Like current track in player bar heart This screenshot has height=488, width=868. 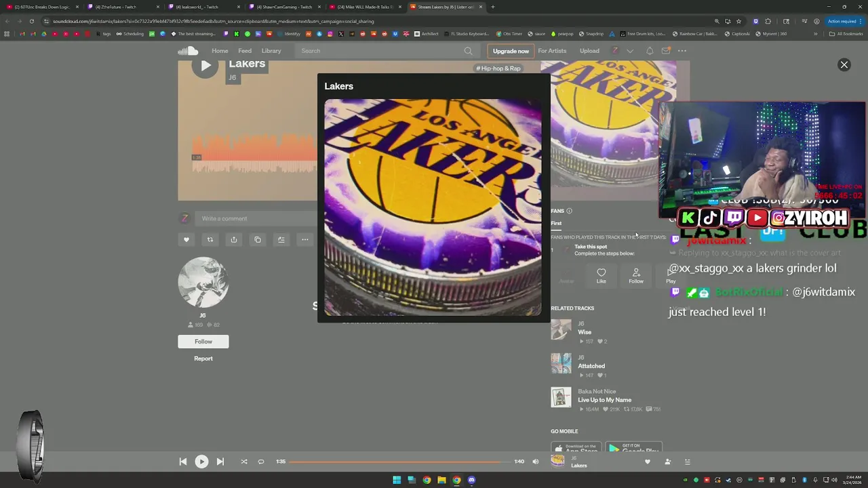point(647,462)
